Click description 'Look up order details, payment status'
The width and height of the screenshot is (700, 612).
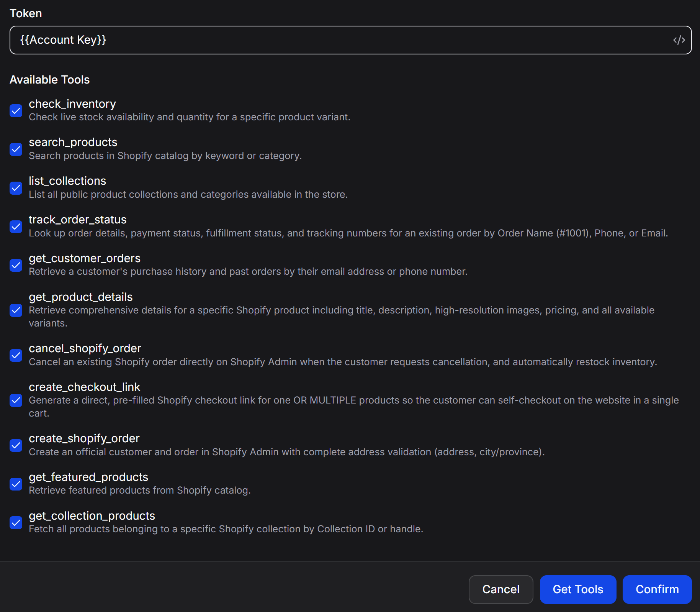(x=348, y=233)
